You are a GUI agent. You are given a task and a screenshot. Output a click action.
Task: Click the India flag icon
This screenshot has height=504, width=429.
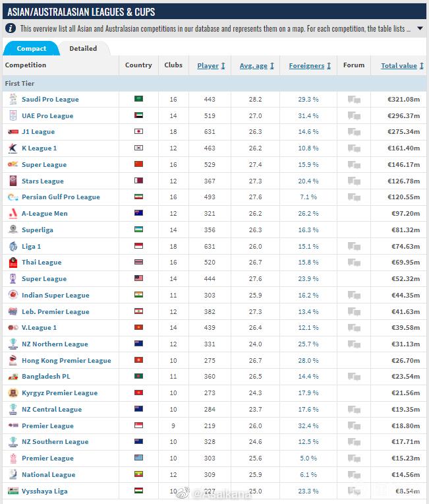(139, 294)
